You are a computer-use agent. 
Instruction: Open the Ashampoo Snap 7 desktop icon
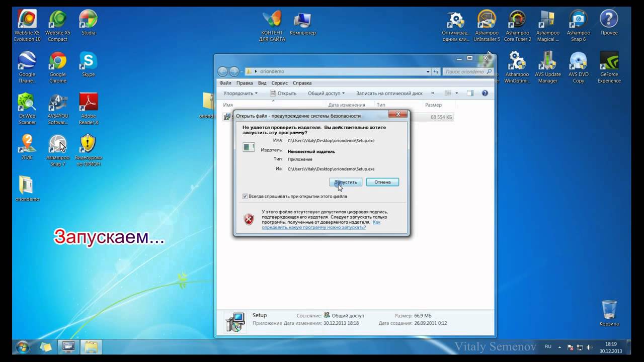pos(57,150)
